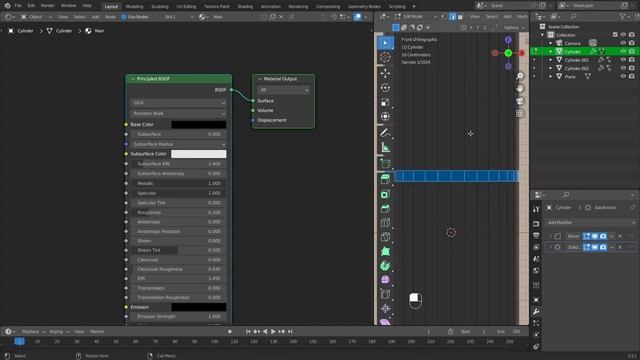The height and width of the screenshot is (360, 640).
Task: Toggle the Use Nodes checkbox
Action: coord(124,17)
